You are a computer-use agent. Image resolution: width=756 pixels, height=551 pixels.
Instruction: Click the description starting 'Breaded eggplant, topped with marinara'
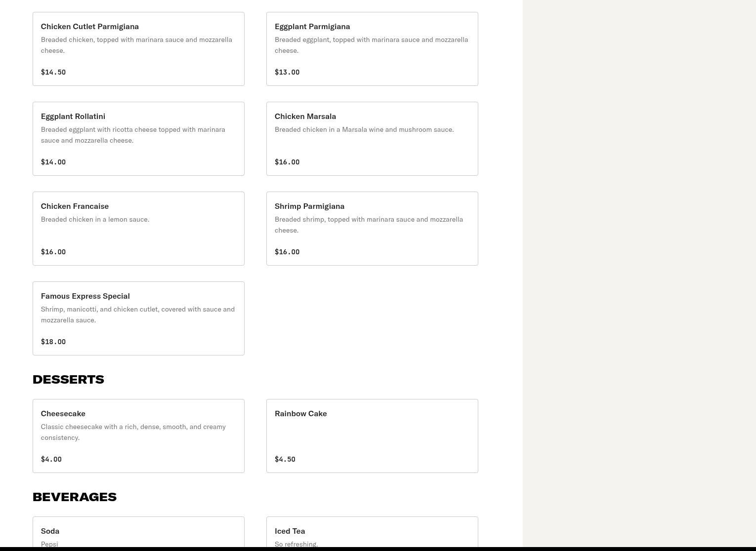pyautogui.click(x=372, y=45)
